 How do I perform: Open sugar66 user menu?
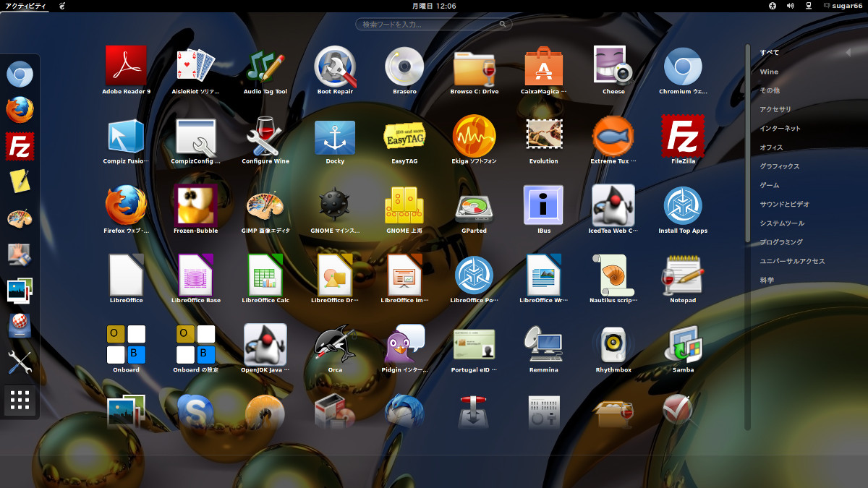[843, 6]
